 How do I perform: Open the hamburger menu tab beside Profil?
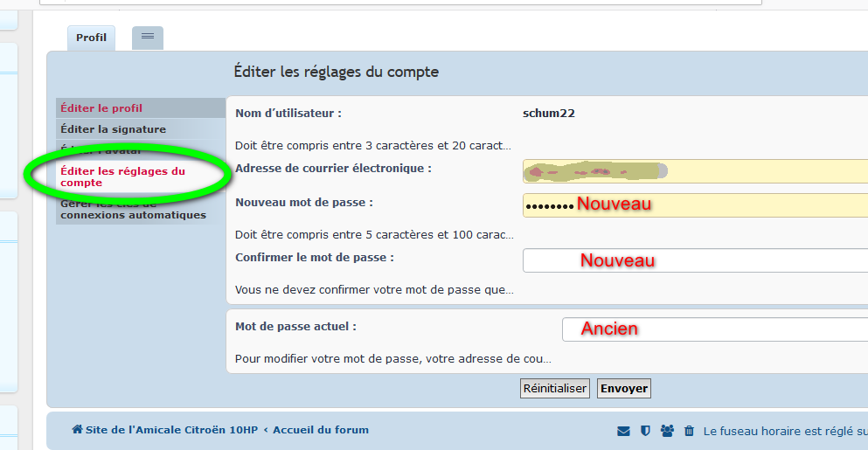148,37
